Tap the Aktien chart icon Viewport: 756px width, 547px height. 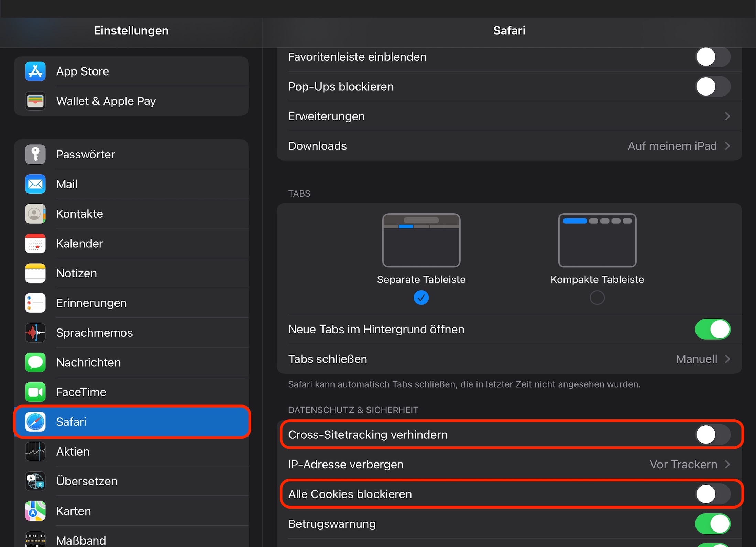[35, 451]
